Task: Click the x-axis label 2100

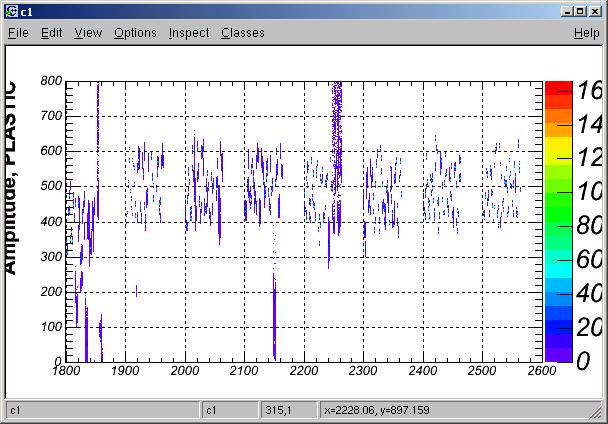Action: 244,371
